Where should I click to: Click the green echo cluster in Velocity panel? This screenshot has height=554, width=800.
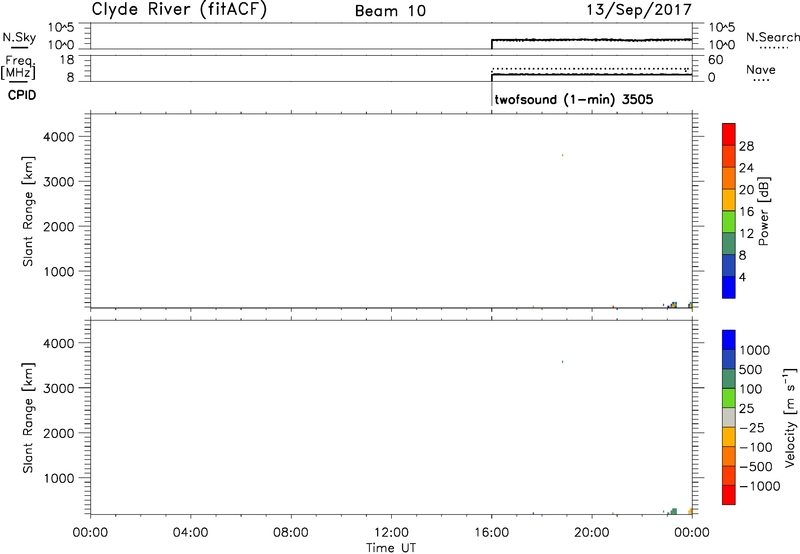coord(673,511)
